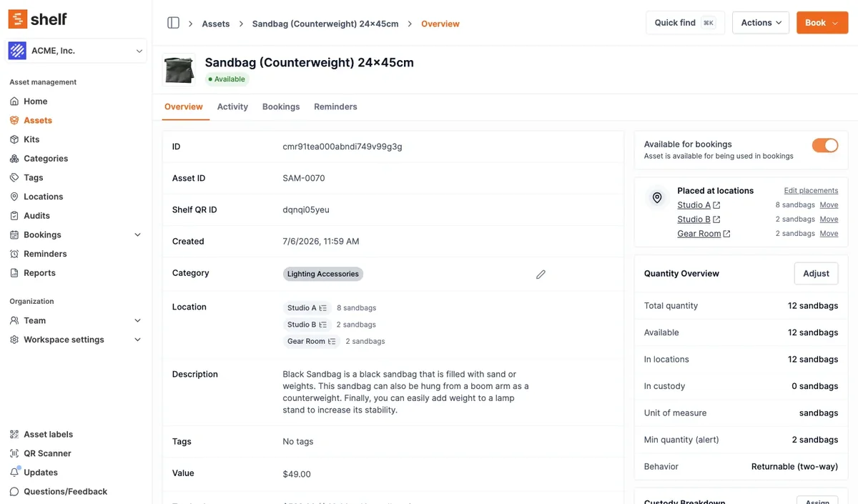Open the Book dropdown button

tap(822, 23)
